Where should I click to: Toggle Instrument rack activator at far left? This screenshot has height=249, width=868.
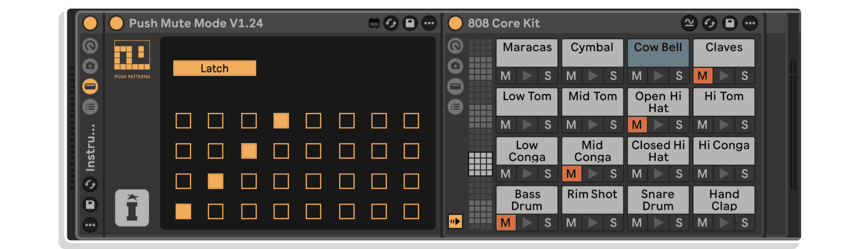pos(90,23)
